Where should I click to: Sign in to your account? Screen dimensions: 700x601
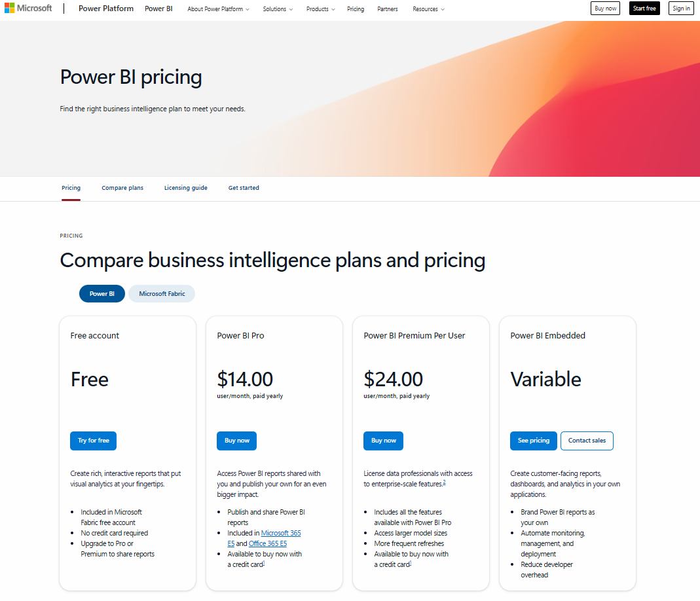[x=681, y=8]
